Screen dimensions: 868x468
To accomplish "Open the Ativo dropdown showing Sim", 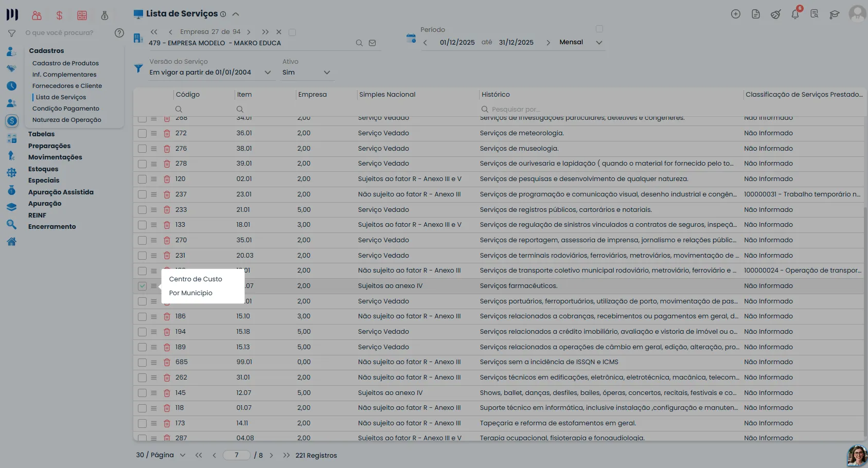I will click(x=307, y=73).
